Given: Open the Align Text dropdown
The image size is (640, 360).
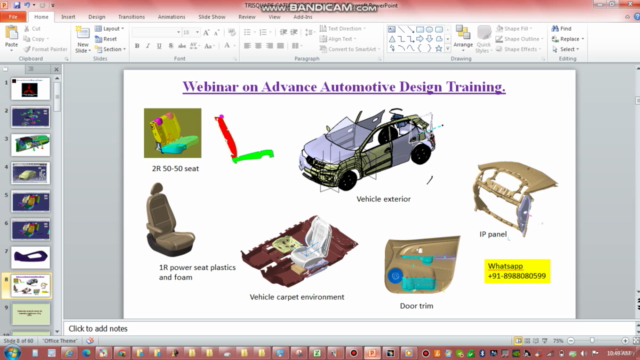Looking at the screenshot, I should (x=338, y=39).
